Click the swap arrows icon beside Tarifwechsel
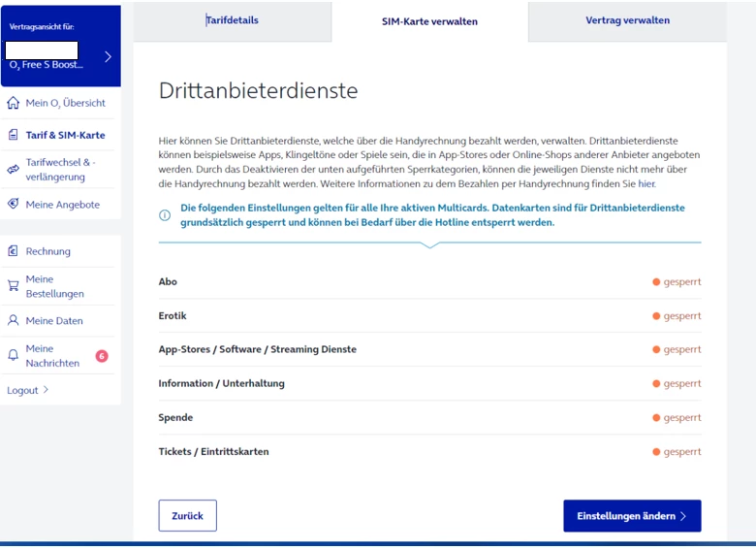This screenshot has height=550, width=756. click(13, 170)
